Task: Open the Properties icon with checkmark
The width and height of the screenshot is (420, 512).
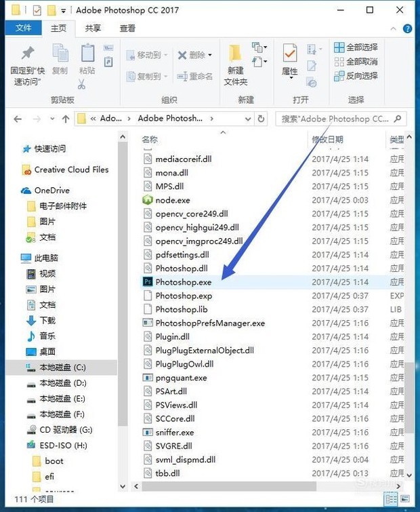Action: [289, 53]
